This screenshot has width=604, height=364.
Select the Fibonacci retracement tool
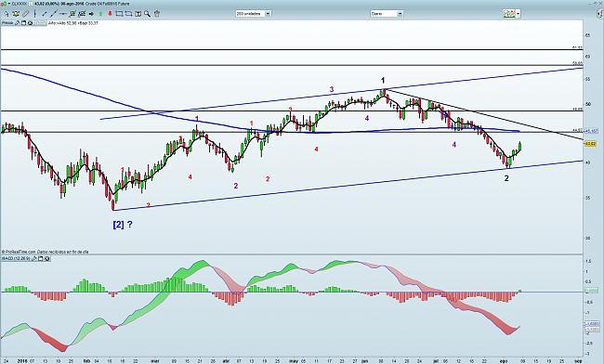72,14
